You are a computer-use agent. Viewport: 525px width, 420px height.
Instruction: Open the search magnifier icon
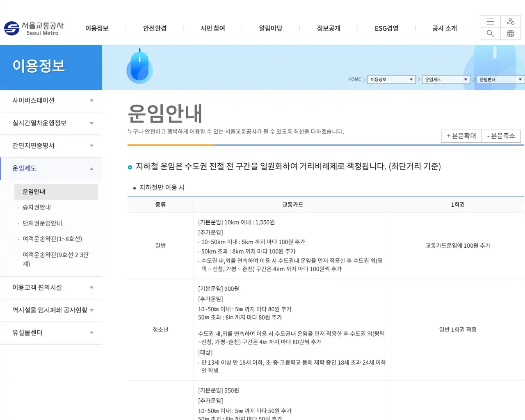coord(490,34)
